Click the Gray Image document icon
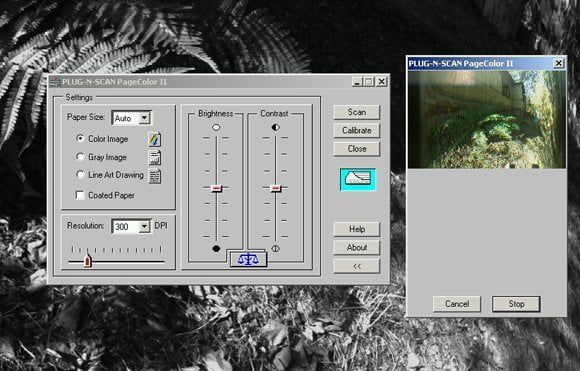 (x=155, y=157)
